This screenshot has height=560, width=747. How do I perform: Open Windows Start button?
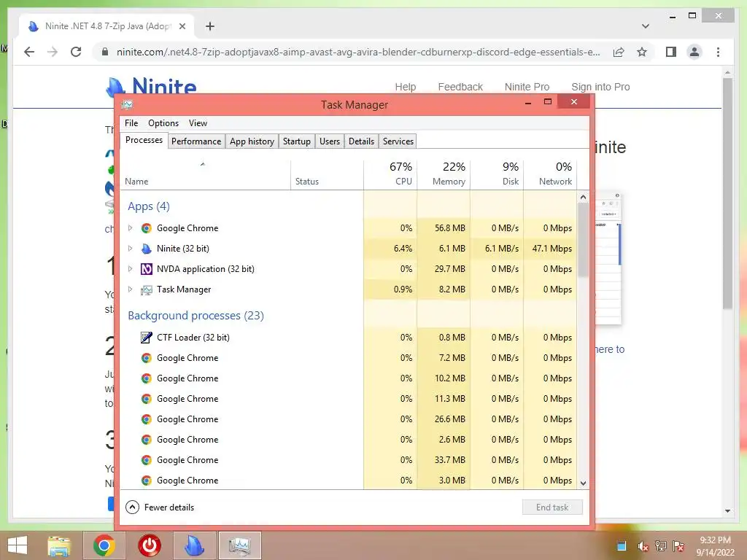click(x=18, y=545)
